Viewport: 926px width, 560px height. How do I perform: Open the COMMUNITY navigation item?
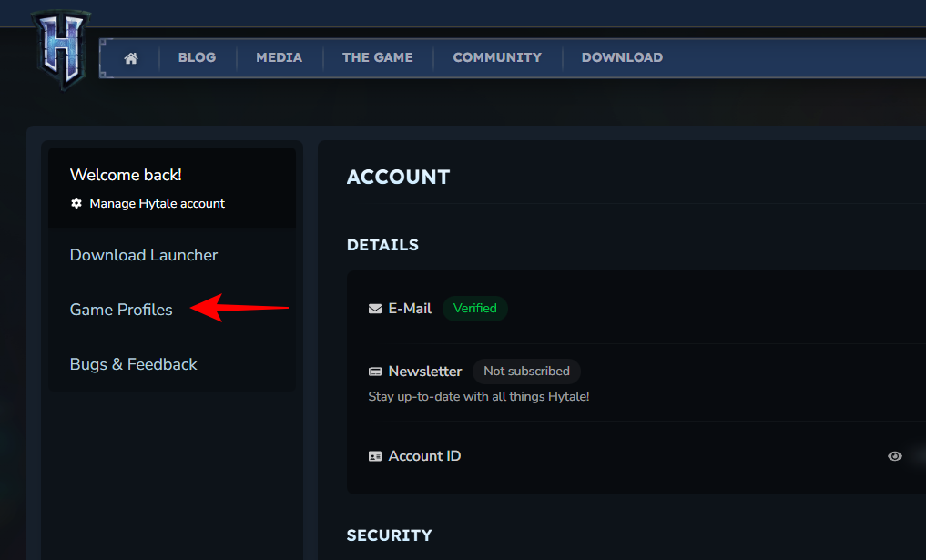pos(496,57)
